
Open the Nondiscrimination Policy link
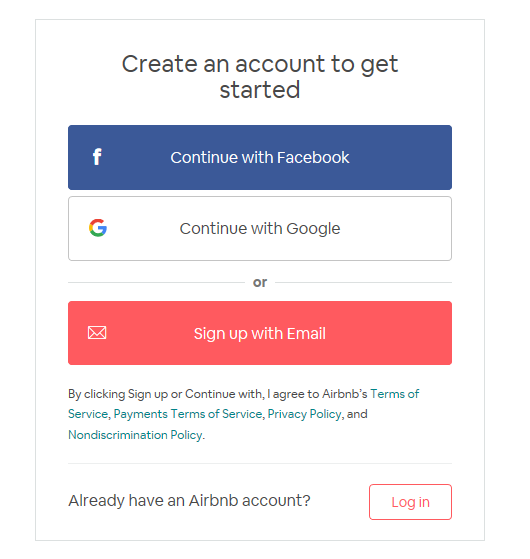pyautogui.click(x=135, y=435)
